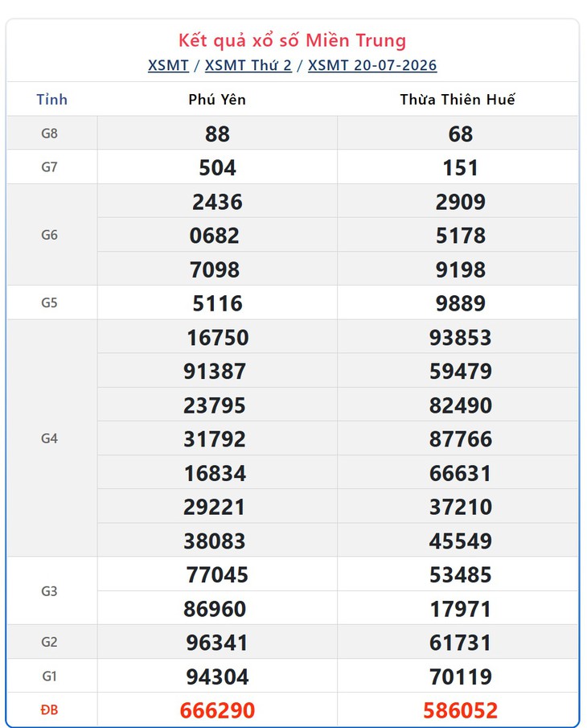The width and height of the screenshot is (587, 728).
Task: Click the G6 row label
Action: click(x=50, y=235)
